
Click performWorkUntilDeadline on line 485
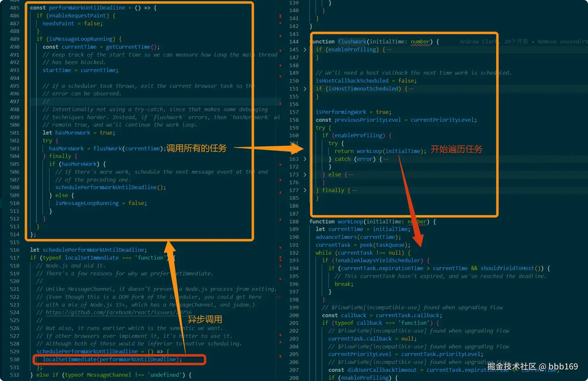coord(87,8)
